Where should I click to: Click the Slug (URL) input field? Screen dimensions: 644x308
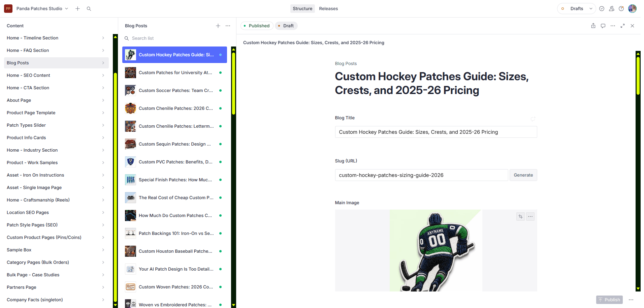421,175
